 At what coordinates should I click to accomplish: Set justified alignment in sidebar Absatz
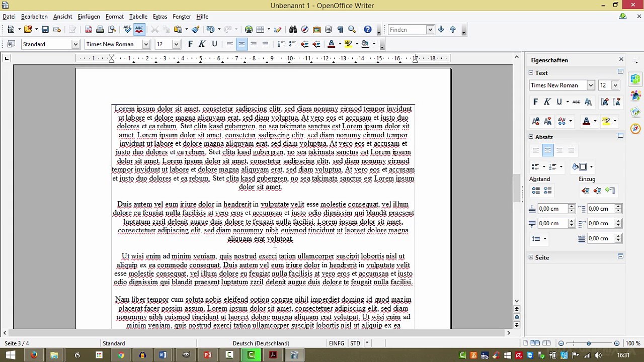(x=571, y=150)
